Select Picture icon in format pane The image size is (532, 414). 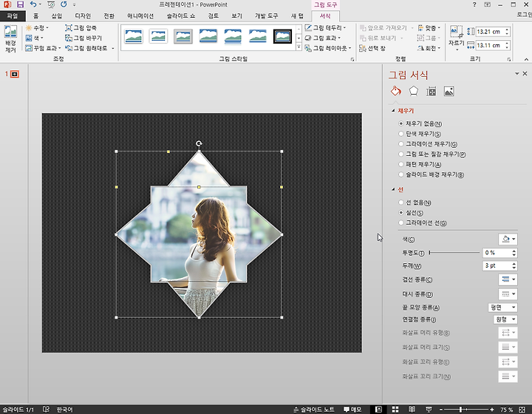coord(449,91)
